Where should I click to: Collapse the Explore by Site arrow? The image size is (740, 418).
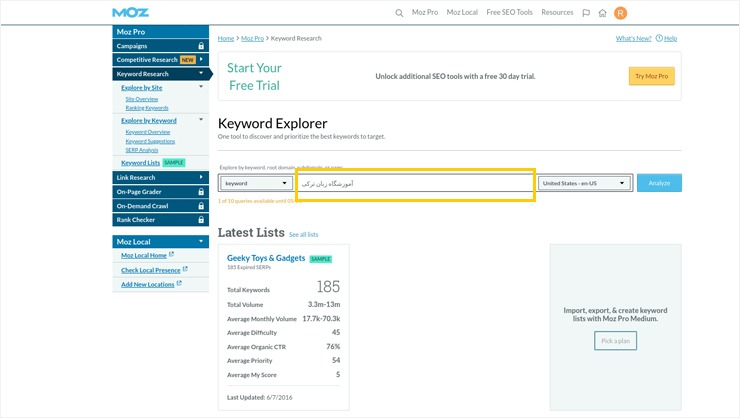coord(201,86)
